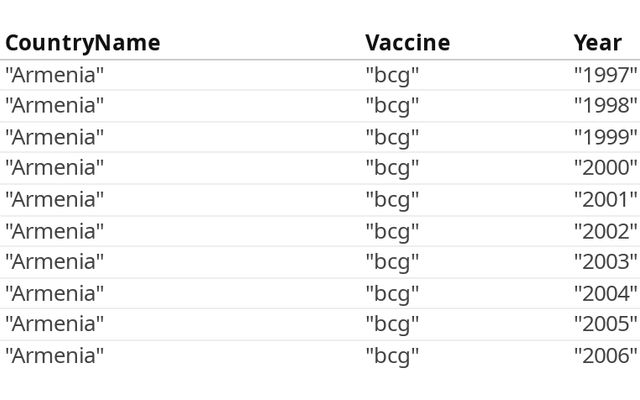Select the "Armenia" cell in 2001 row
This screenshot has height=400, width=640.
pyautogui.click(x=54, y=199)
